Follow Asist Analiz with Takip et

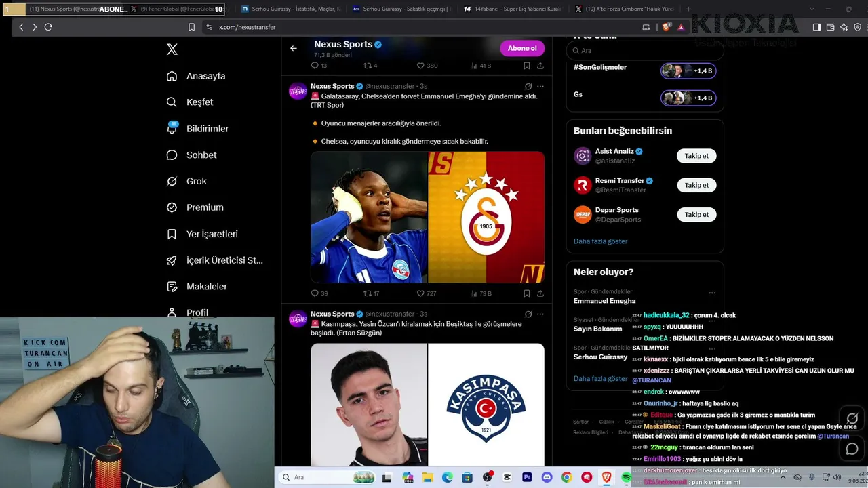(x=696, y=156)
